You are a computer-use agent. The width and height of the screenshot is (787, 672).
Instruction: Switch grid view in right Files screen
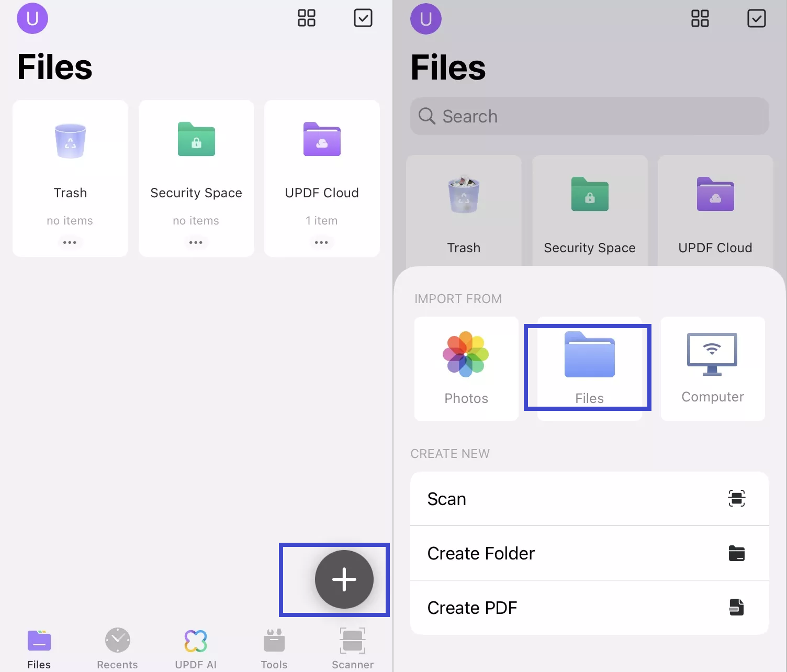(x=700, y=18)
